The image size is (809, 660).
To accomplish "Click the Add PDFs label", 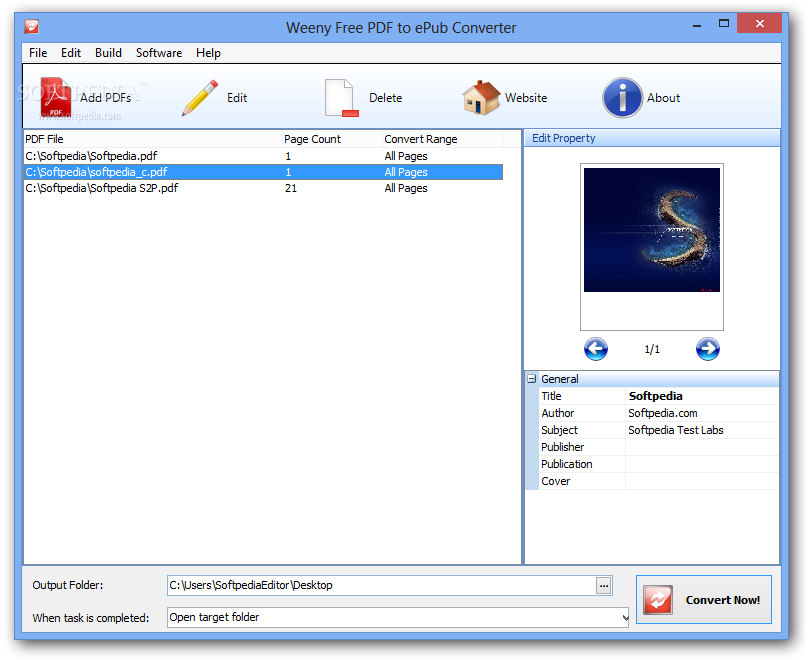I will click(105, 98).
